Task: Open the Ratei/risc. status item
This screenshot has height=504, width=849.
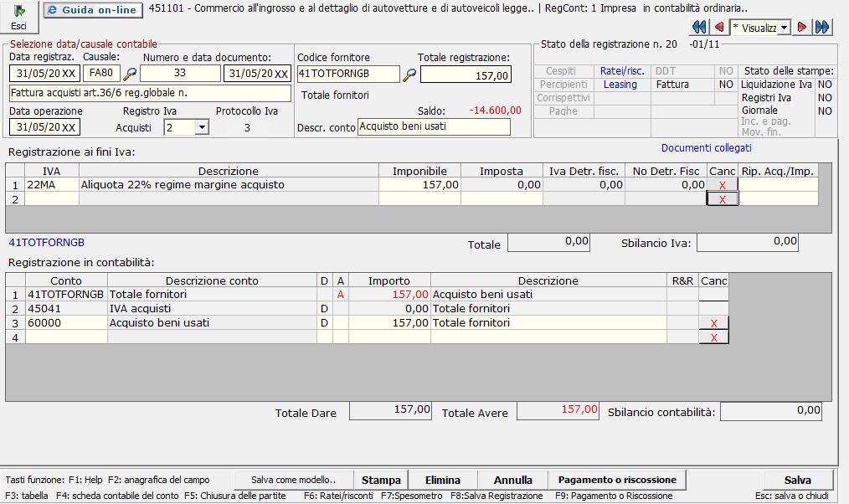Action: 622,71
